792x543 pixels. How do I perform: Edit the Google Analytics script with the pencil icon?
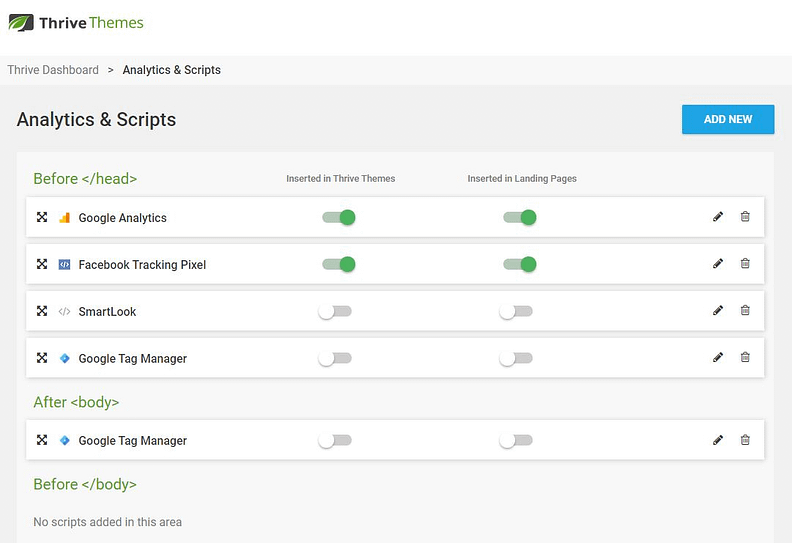point(718,217)
